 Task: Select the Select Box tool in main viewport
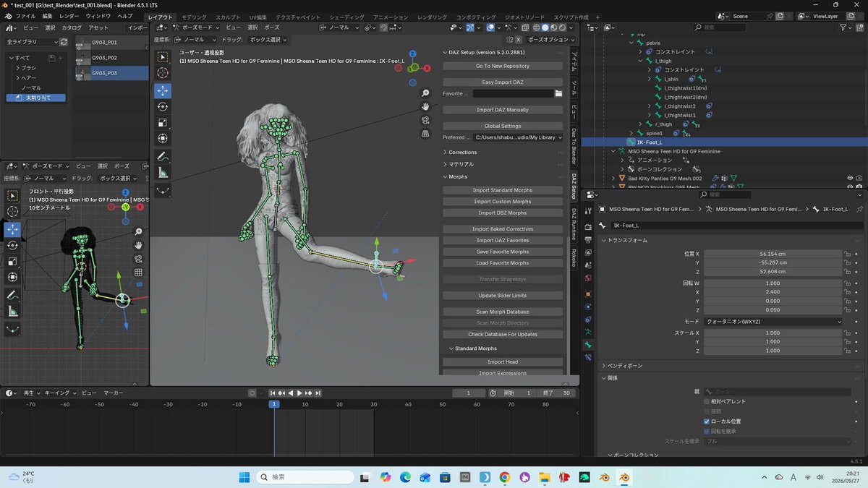coord(163,56)
